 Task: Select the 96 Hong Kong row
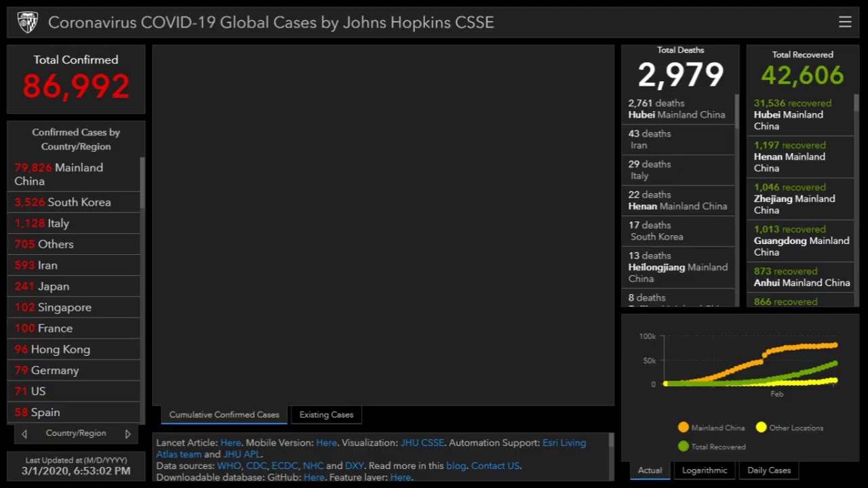[x=74, y=349]
